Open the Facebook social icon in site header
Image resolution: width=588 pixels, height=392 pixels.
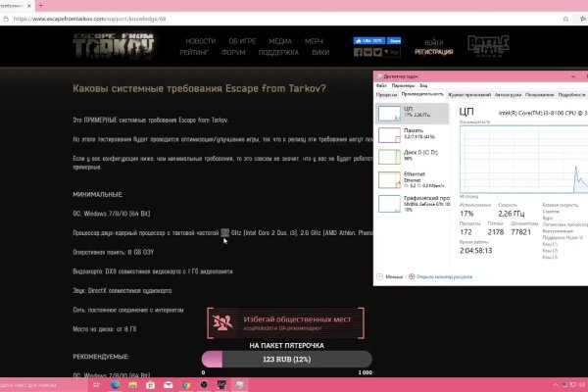pos(358,52)
